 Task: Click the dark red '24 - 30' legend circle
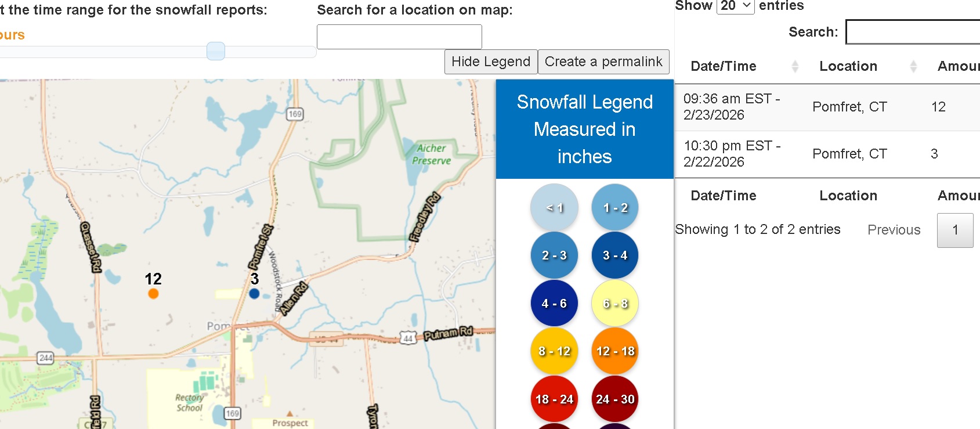pyautogui.click(x=615, y=399)
